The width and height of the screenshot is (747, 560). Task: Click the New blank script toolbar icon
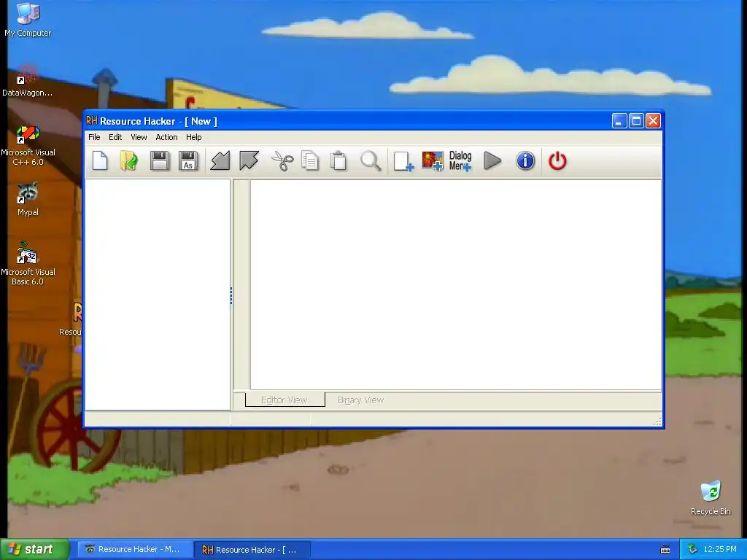pos(100,160)
